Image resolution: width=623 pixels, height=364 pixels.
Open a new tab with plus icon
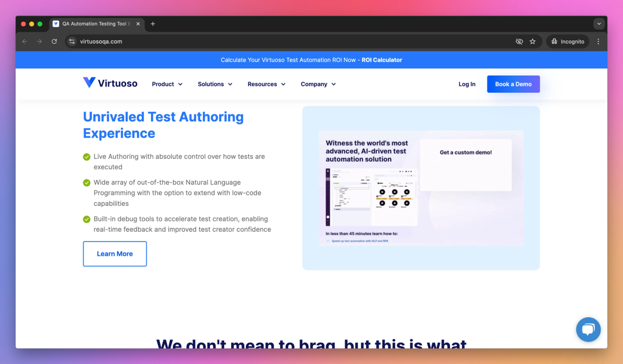[x=153, y=24]
